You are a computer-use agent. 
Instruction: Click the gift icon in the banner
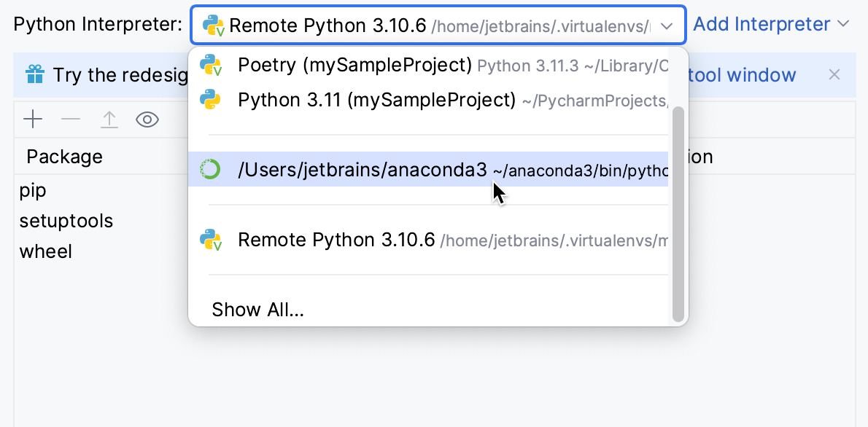(34, 74)
